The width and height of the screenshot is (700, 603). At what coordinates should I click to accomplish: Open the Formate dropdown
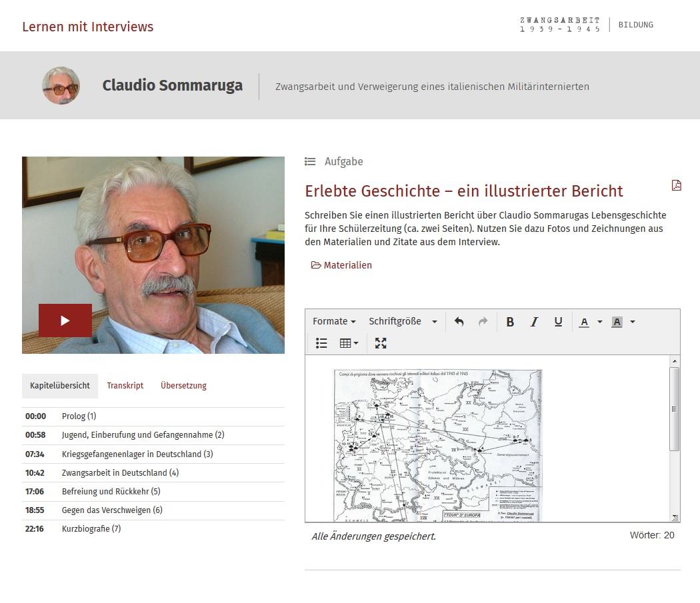coord(334,321)
